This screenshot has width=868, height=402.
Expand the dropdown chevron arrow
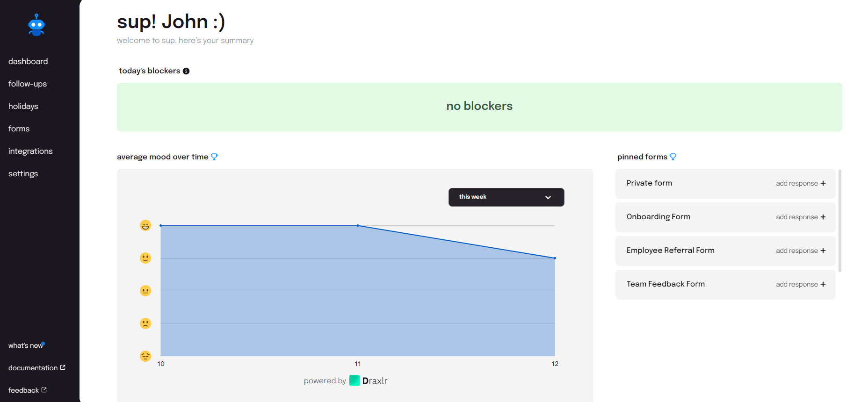(x=548, y=197)
